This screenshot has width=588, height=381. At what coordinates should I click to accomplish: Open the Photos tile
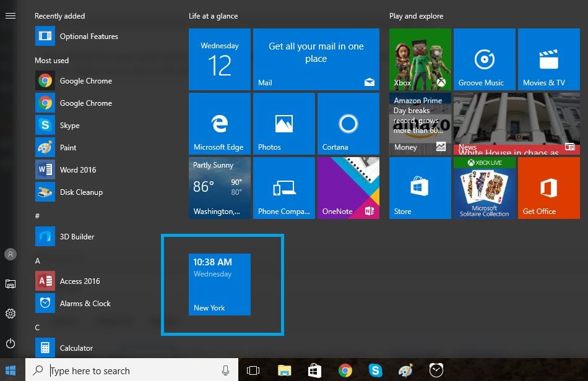point(284,124)
